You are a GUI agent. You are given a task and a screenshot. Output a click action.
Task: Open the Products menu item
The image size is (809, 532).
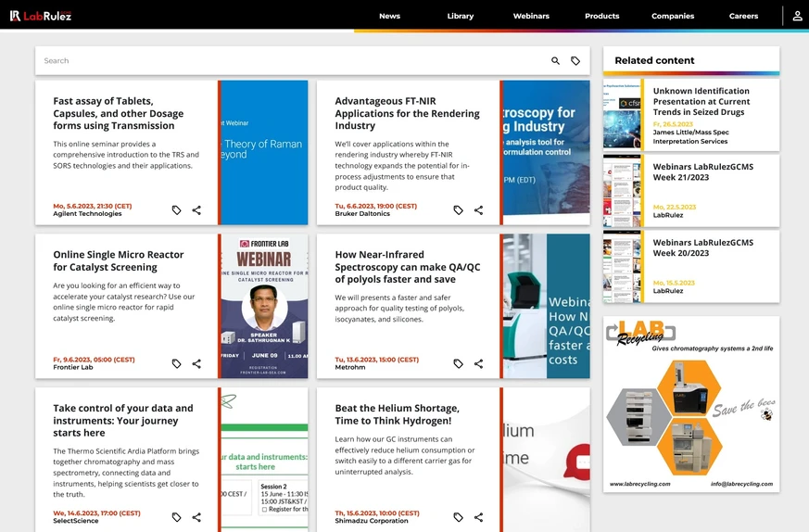tap(601, 16)
